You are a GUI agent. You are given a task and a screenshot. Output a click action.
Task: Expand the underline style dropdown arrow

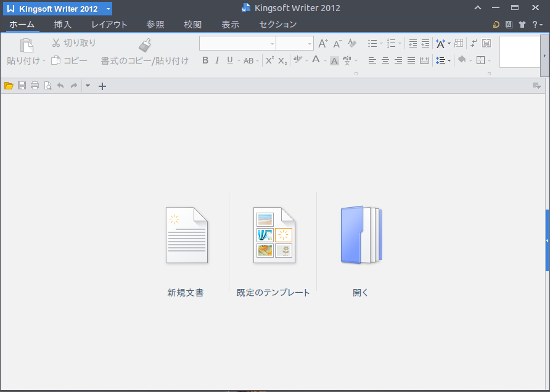pyautogui.click(x=239, y=61)
